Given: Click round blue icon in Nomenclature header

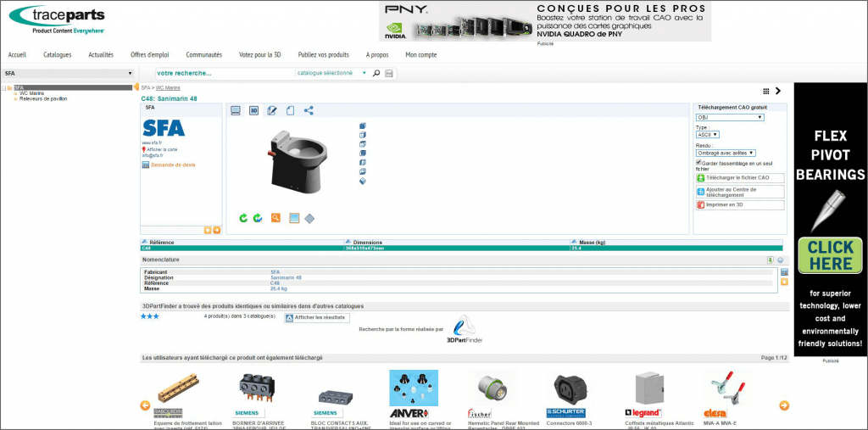Looking at the screenshot, I should coord(780,260).
